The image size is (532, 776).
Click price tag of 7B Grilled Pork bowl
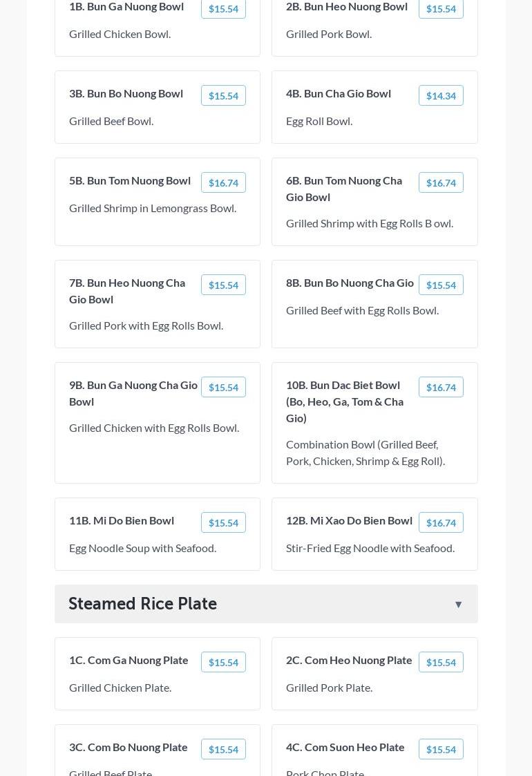click(x=223, y=285)
